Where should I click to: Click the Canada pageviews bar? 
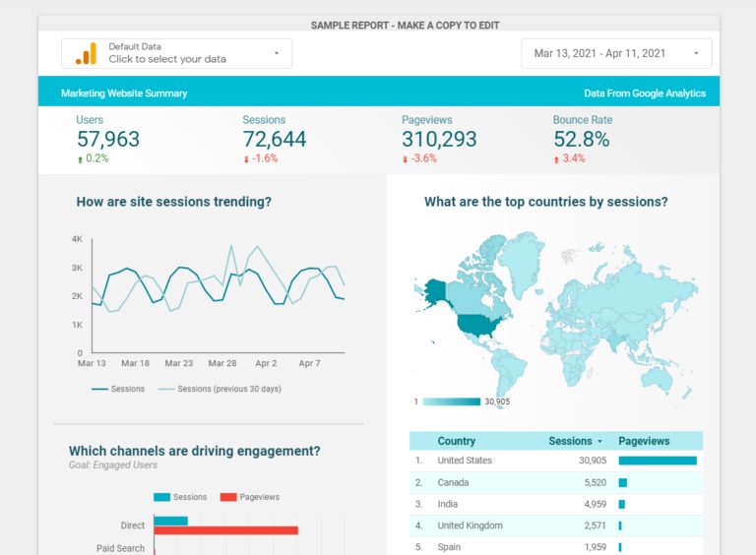[x=623, y=483]
